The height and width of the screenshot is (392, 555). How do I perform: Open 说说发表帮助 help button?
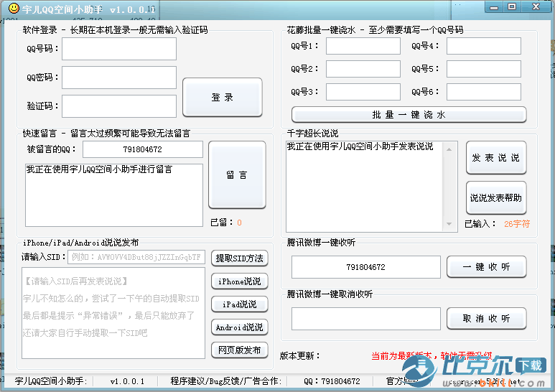(496, 197)
